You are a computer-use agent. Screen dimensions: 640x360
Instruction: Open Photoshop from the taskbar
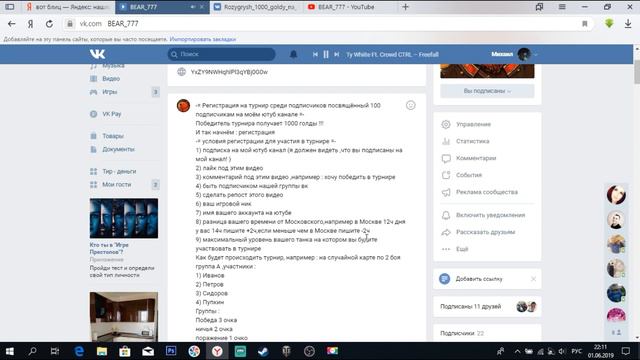click(171, 351)
